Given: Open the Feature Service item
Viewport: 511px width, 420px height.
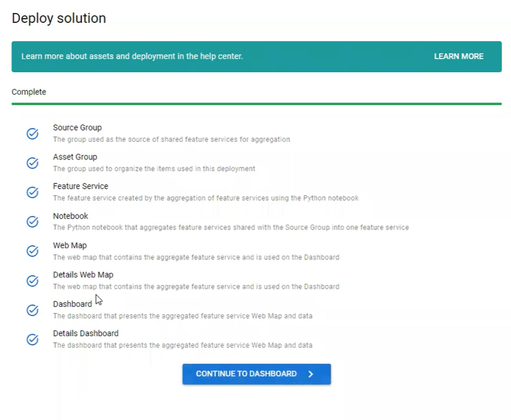Looking at the screenshot, I should (80, 186).
